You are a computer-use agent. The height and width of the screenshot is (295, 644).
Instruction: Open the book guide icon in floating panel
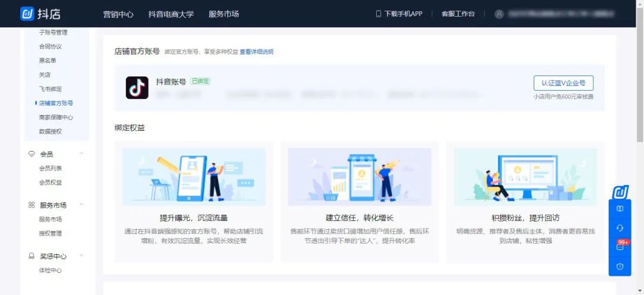click(620, 208)
